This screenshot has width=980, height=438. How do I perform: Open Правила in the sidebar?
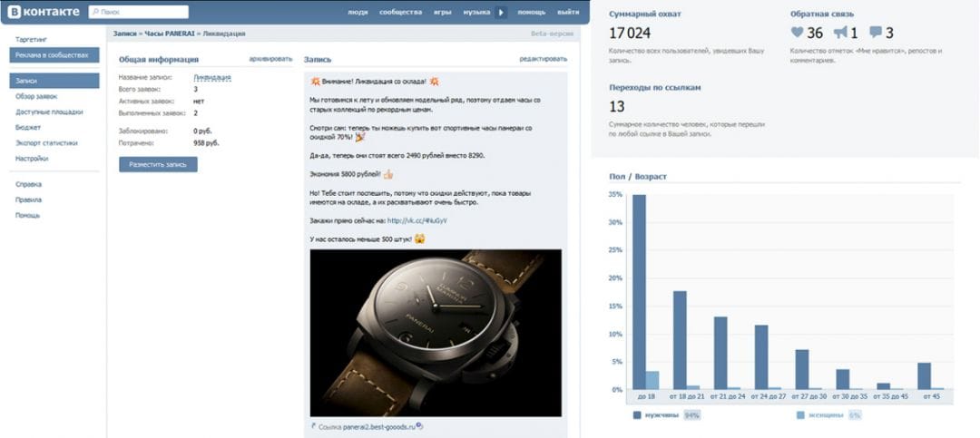click(29, 200)
